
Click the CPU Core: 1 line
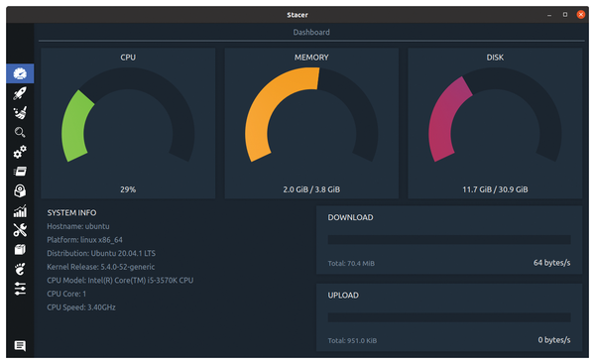(66, 294)
